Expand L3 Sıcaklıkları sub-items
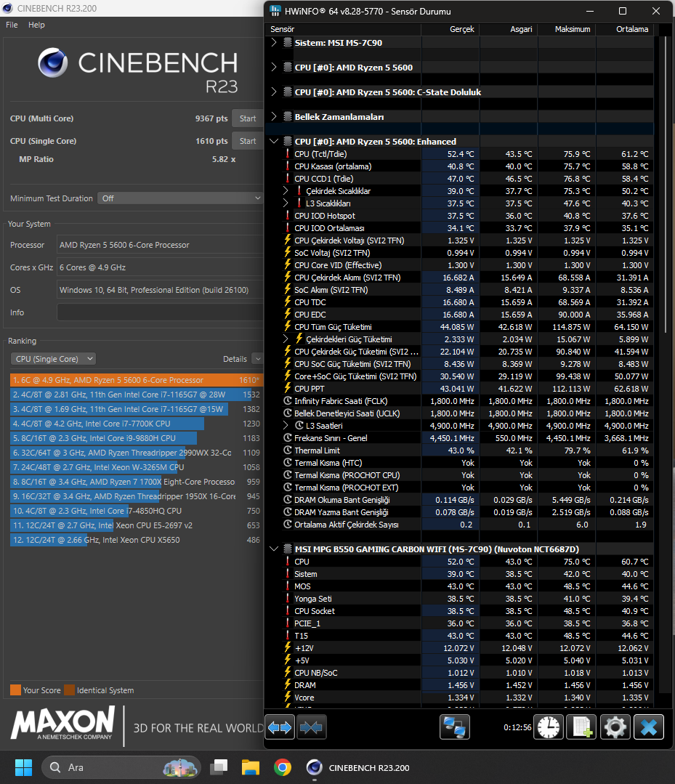This screenshot has width=675, height=784. (286, 203)
